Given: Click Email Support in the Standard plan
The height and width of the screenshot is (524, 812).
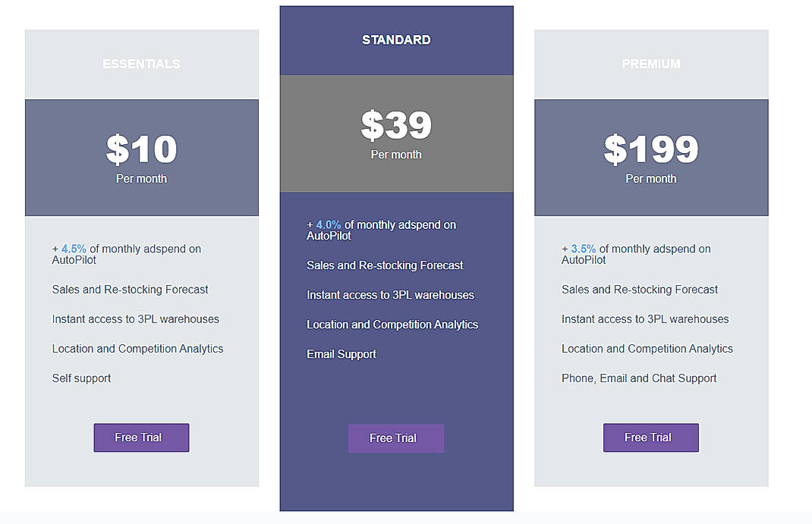Looking at the screenshot, I should point(341,354).
